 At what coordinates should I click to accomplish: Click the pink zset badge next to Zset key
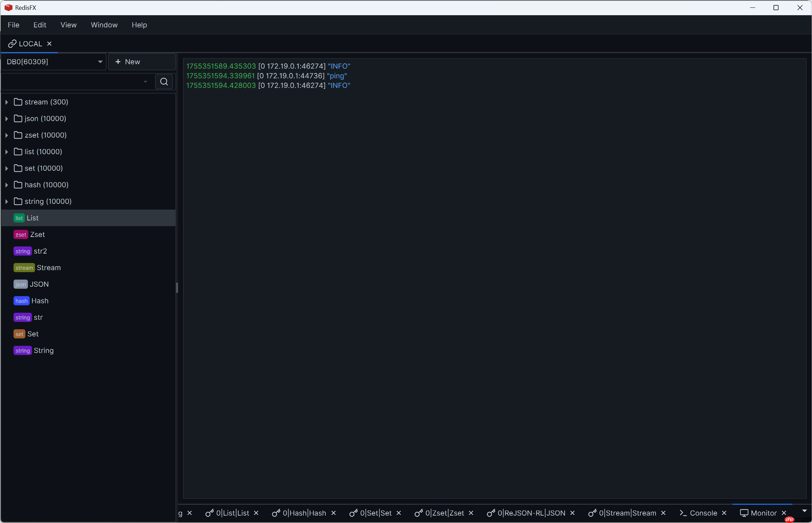(x=21, y=234)
